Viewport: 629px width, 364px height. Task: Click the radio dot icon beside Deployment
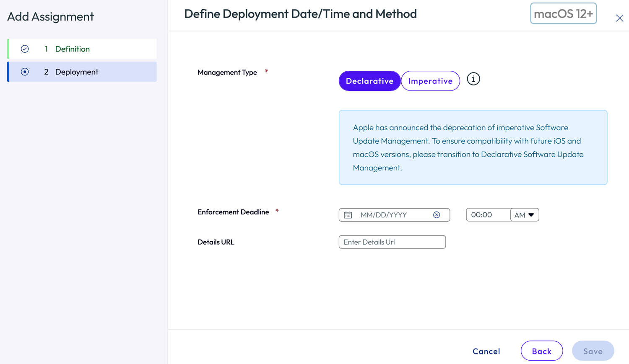click(25, 72)
